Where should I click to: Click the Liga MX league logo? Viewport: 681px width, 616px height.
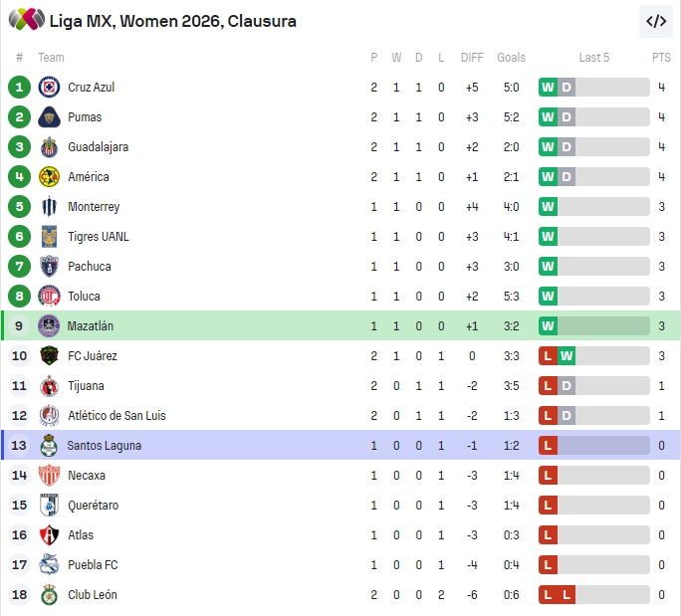click(27, 20)
